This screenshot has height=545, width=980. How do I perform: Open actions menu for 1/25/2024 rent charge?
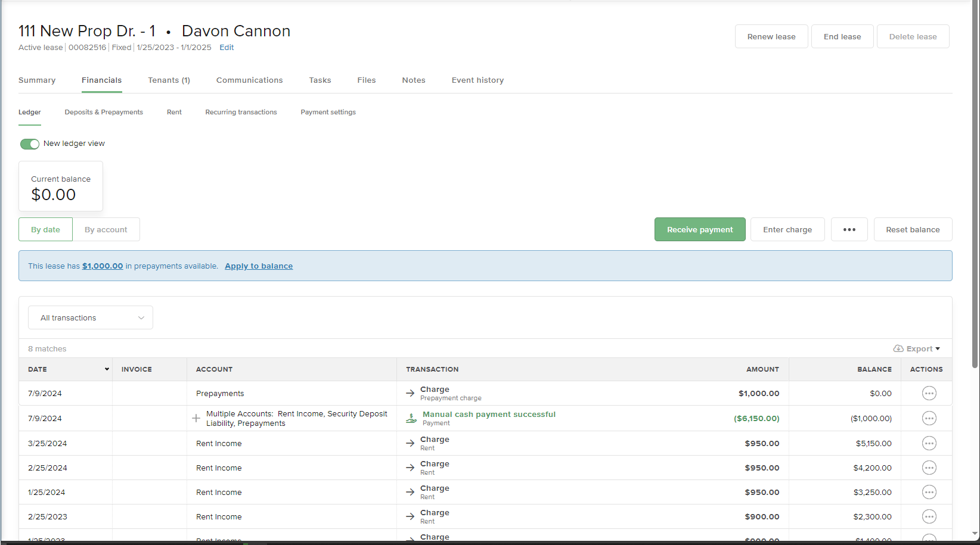point(929,492)
